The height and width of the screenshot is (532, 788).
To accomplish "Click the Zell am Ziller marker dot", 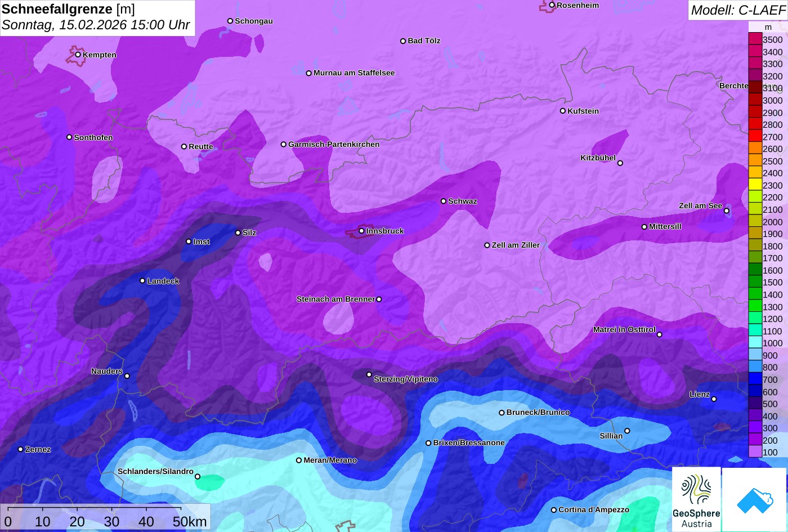I will tap(487, 245).
